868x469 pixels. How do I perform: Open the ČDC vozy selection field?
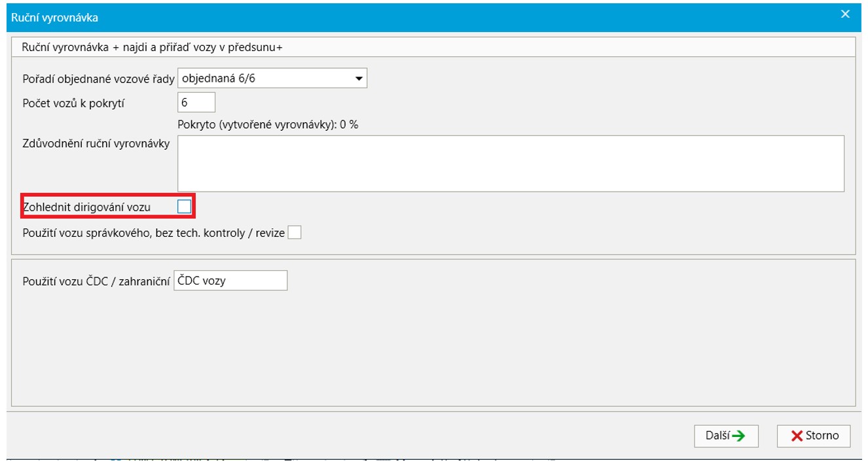pos(230,281)
